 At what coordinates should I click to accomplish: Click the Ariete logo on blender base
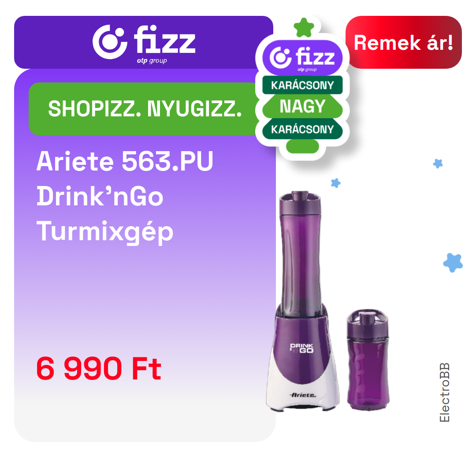pos(302,395)
